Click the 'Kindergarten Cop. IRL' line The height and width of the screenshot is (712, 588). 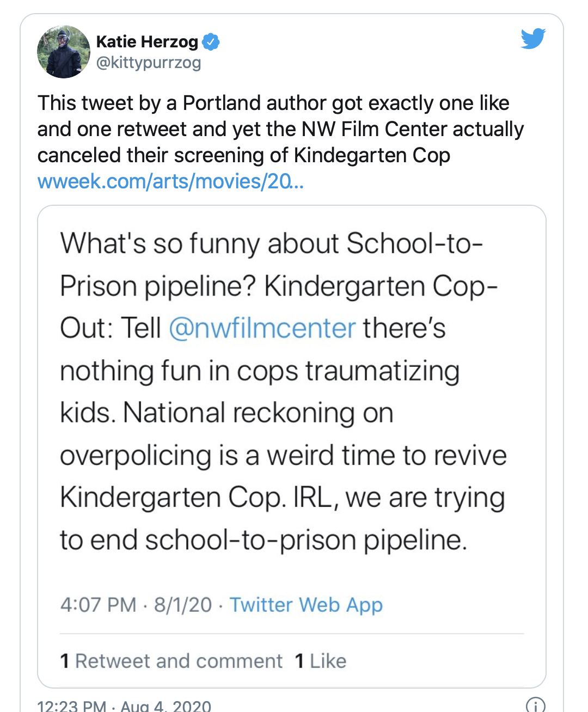point(283,498)
